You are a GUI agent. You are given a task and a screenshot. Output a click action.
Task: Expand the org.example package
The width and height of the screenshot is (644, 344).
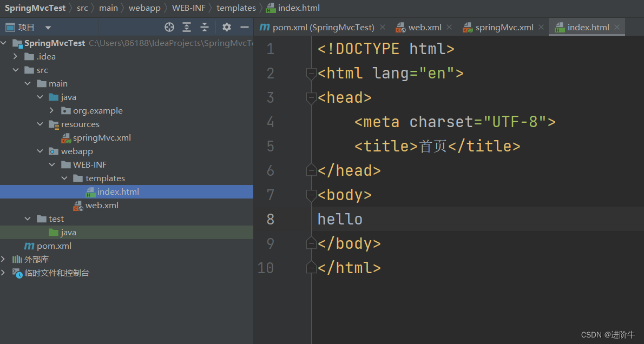52,111
